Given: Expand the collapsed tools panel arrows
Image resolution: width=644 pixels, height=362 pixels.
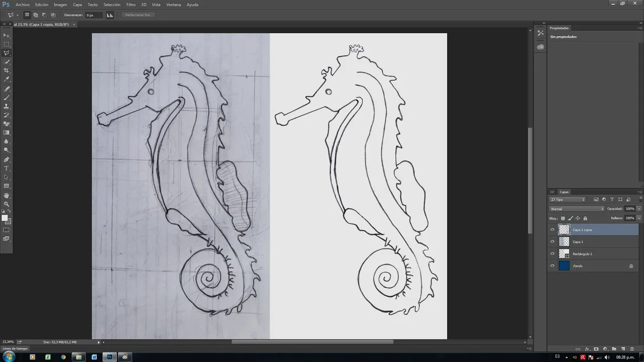Looking at the screenshot, I should [4, 24].
